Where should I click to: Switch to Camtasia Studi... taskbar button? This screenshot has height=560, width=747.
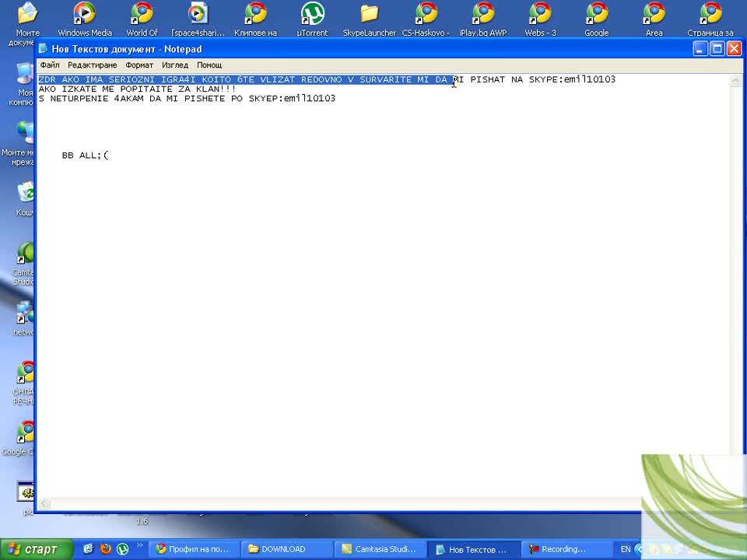pyautogui.click(x=379, y=549)
